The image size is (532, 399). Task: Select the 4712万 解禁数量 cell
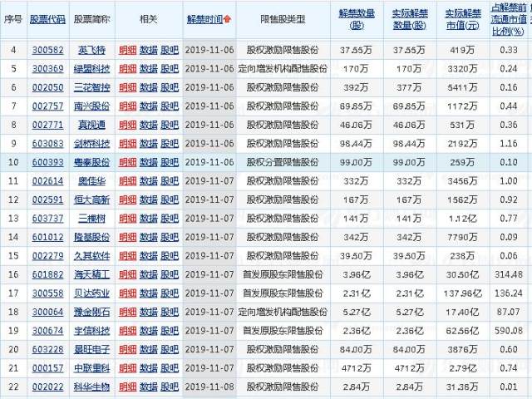[356, 368]
